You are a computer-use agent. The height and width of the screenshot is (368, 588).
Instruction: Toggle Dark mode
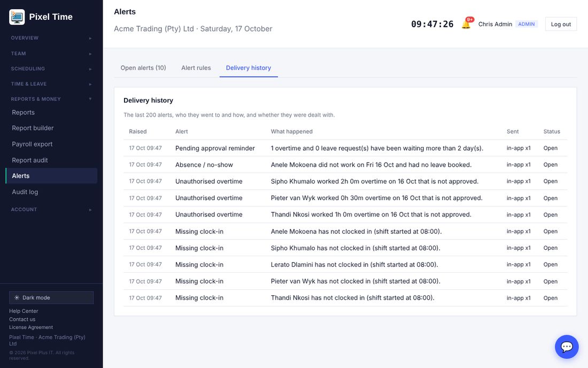pyautogui.click(x=51, y=297)
